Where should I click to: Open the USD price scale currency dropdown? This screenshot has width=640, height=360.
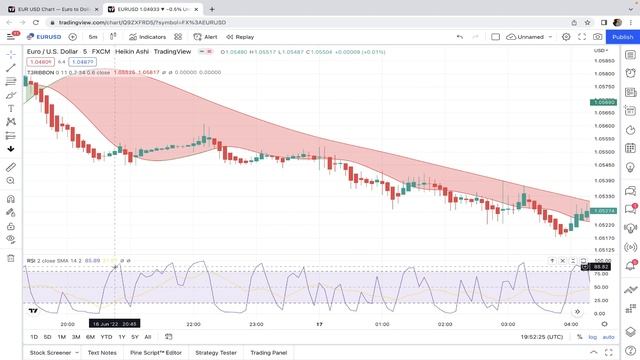[x=600, y=51]
